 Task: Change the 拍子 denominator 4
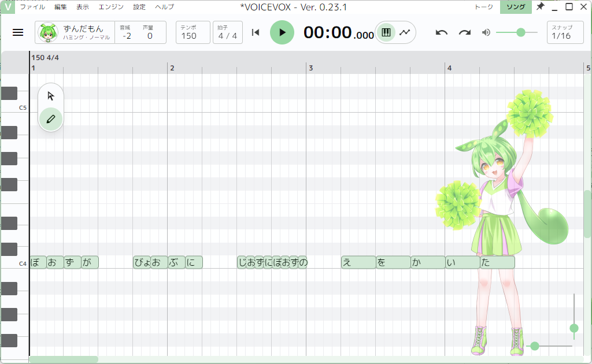tap(235, 36)
